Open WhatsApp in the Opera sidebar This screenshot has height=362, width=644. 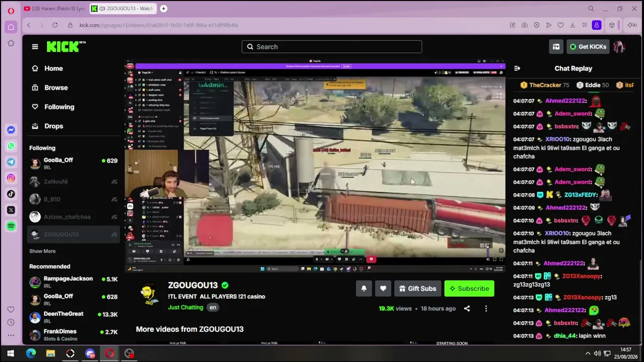pos(11,146)
